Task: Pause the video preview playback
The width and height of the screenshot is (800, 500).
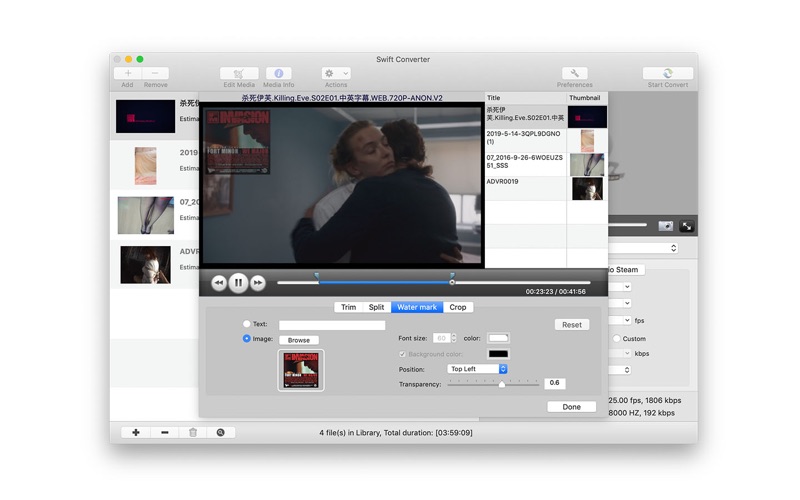Action: click(x=238, y=283)
